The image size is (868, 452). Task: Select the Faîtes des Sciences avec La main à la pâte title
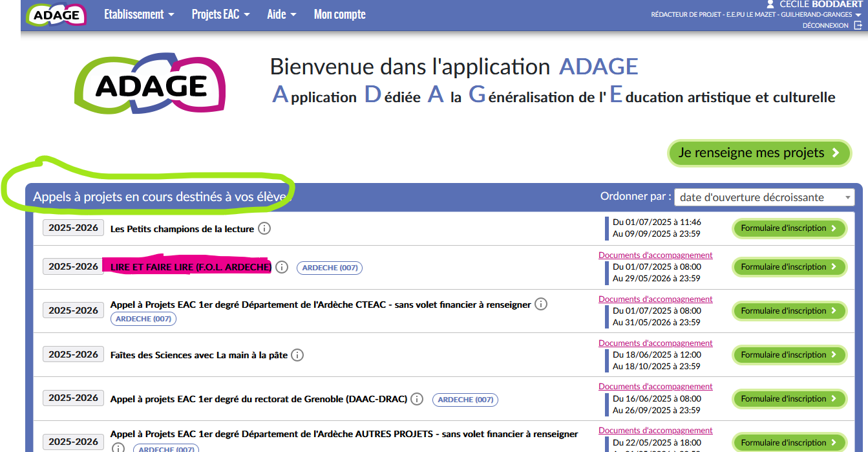point(199,355)
